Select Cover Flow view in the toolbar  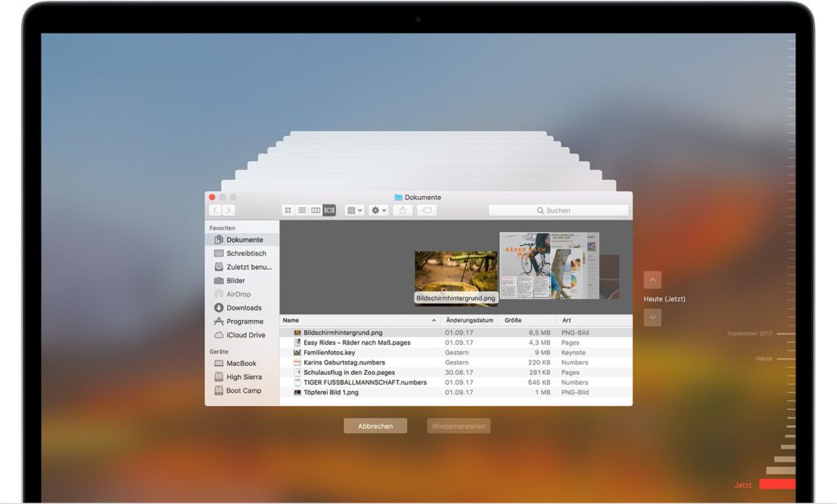point(329,210)
